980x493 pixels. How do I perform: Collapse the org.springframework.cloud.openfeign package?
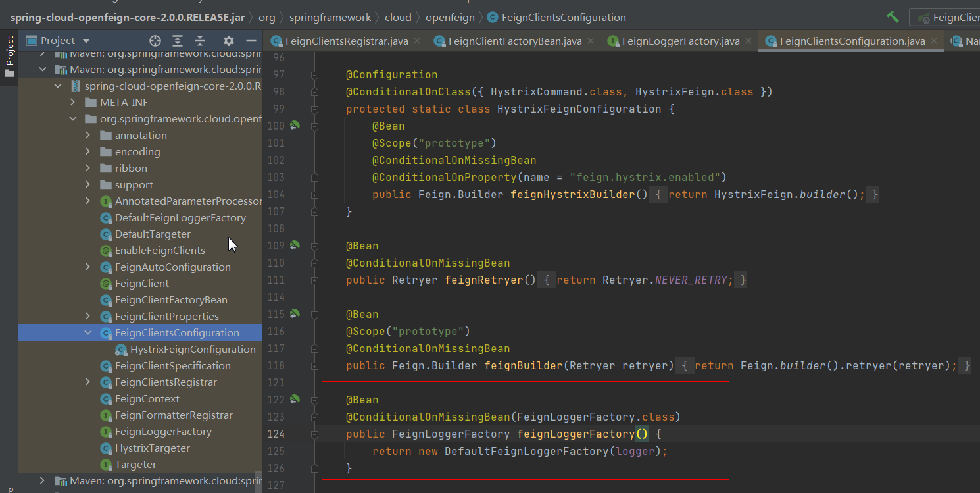[73, 119]
